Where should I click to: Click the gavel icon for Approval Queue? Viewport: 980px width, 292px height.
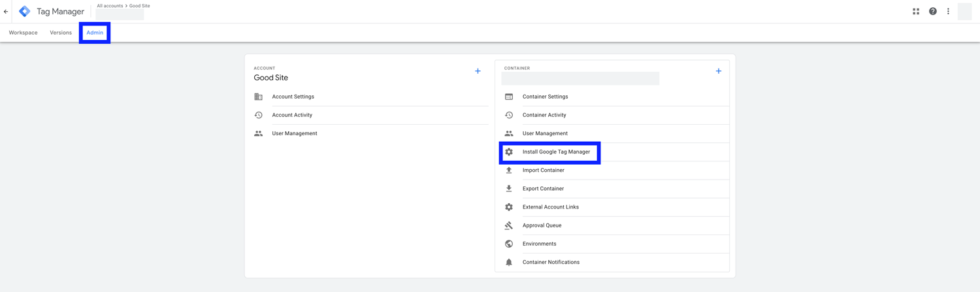coord(509,226)
